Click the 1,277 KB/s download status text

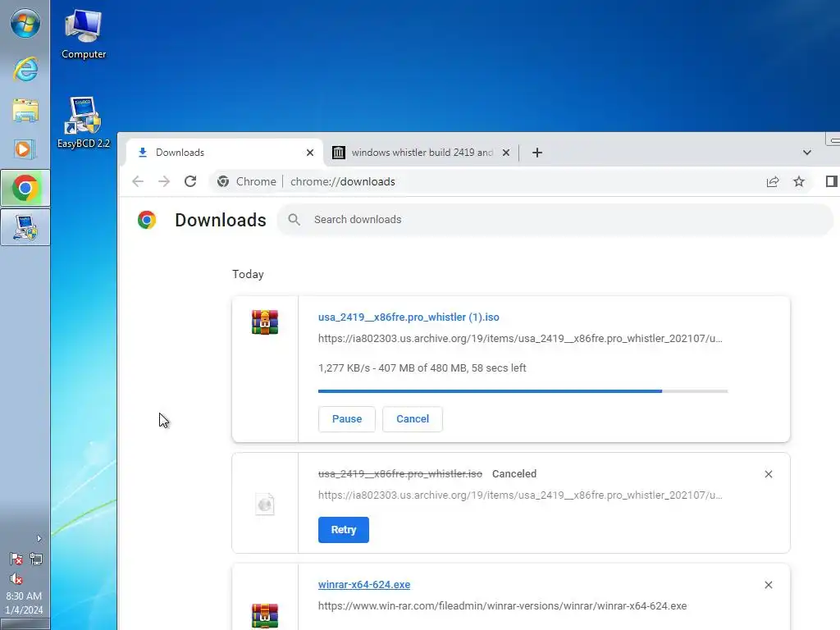[x=422, y=368]
